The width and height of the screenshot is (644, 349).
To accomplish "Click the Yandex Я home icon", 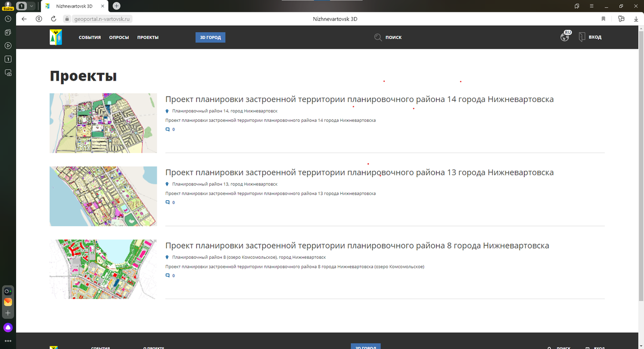I will tap(39, 18).
